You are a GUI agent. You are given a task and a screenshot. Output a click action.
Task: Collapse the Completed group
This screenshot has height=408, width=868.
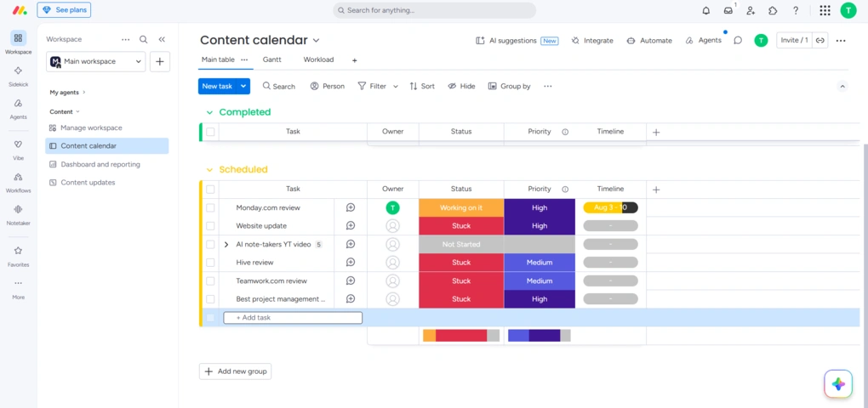tap(209, 112)
